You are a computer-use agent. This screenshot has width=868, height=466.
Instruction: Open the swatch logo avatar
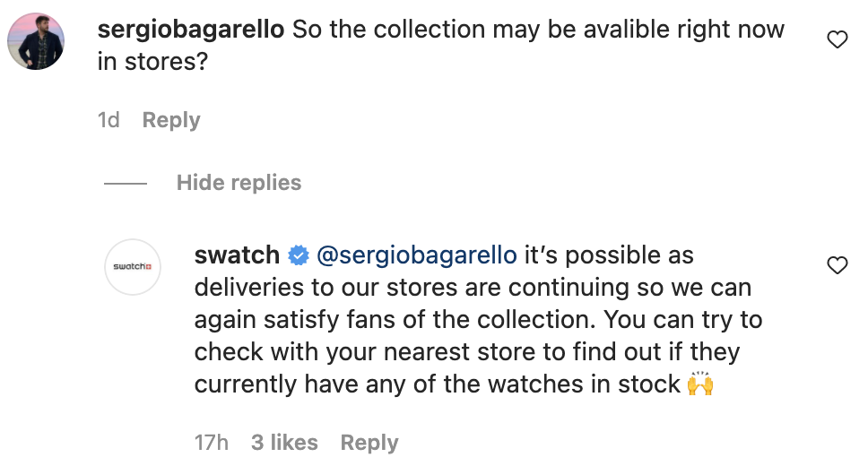[x=133, y=267]
